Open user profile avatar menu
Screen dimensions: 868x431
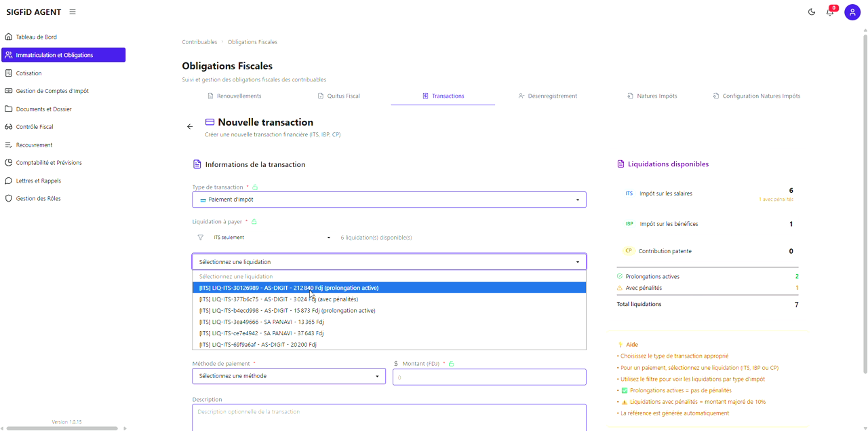pyautogui.click(x=852, y=12)
